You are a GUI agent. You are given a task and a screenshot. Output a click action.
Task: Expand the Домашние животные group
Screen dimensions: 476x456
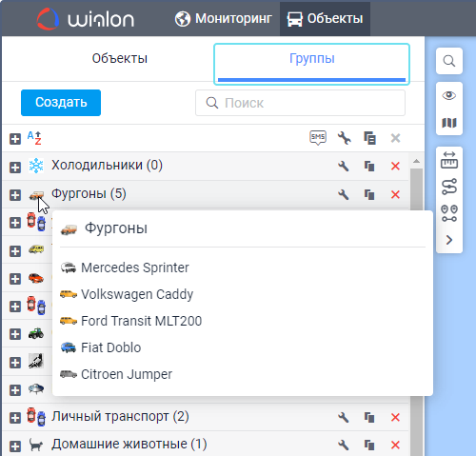15,446
